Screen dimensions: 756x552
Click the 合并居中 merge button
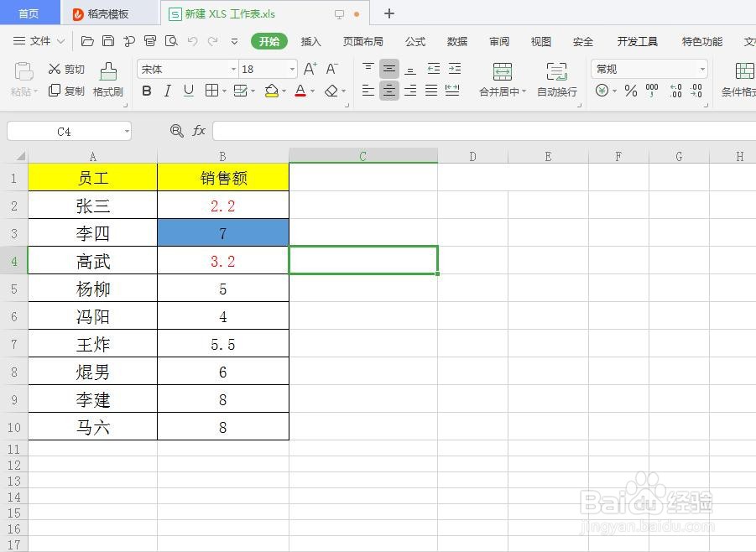point(502,80)
